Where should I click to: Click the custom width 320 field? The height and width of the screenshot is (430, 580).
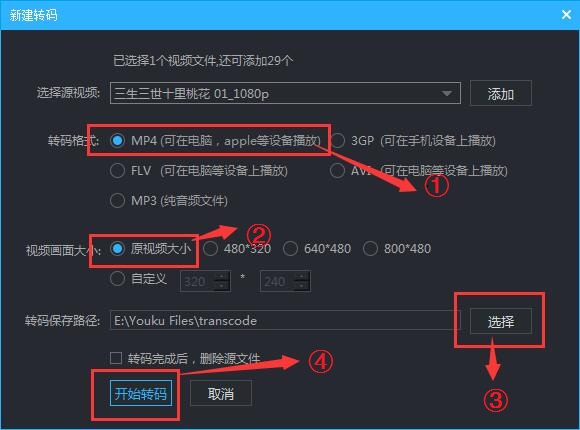197,282
